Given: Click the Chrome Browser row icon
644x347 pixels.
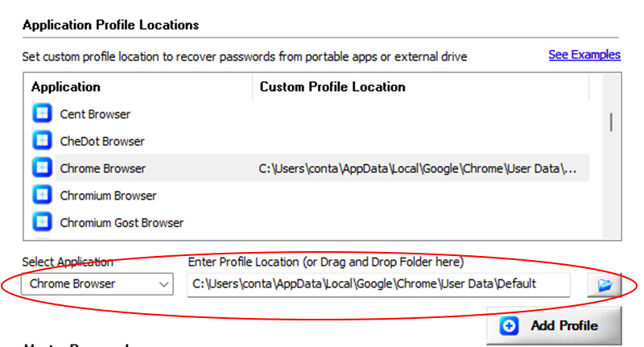Looking at the screenshot, I should (x=42, y=168).
